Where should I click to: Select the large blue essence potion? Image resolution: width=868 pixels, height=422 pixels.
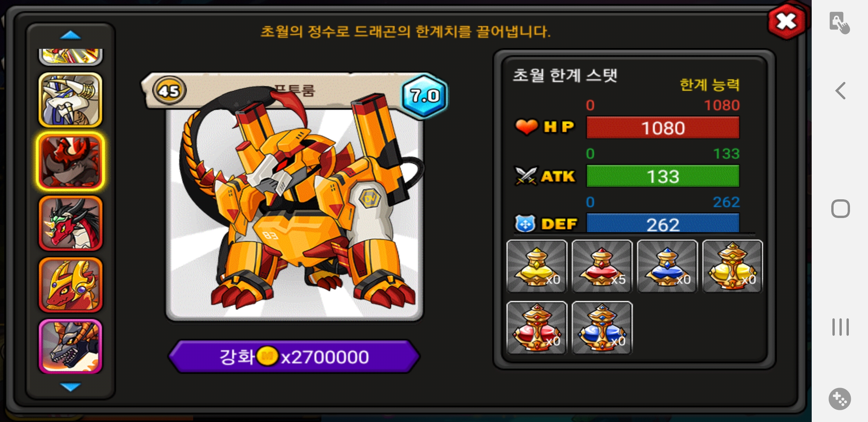pyautogui.click(x=602, y=328)
